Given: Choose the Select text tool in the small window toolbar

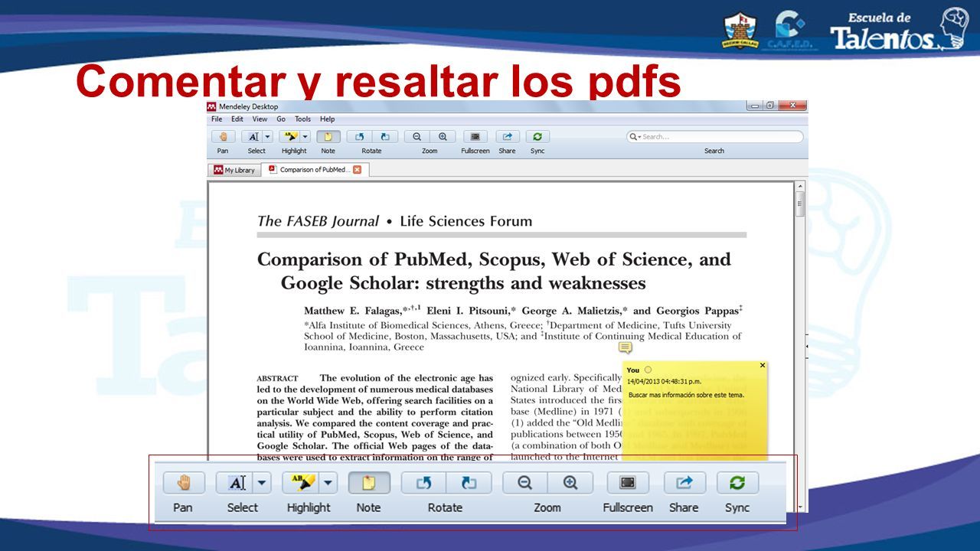Looking at the screenshot, I should (x=252, y=137).
